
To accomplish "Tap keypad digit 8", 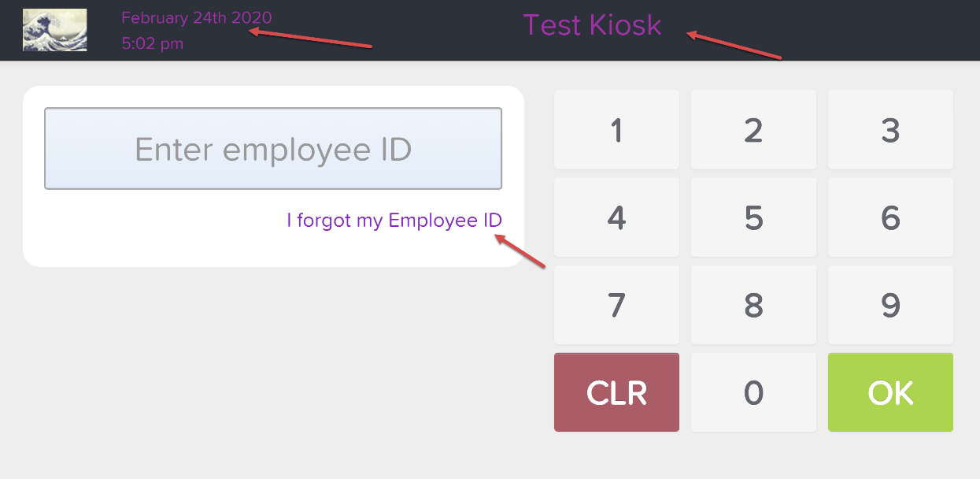I will click(753, 305).
